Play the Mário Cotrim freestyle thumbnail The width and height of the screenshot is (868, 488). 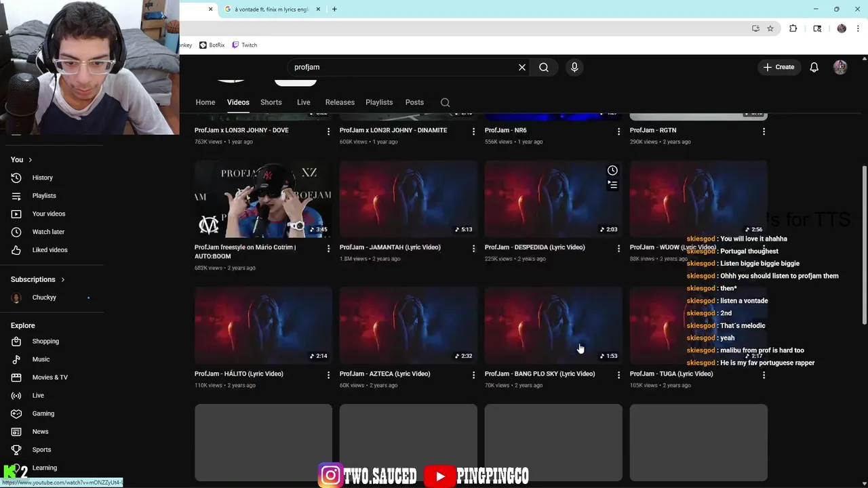tap(263, 199)
